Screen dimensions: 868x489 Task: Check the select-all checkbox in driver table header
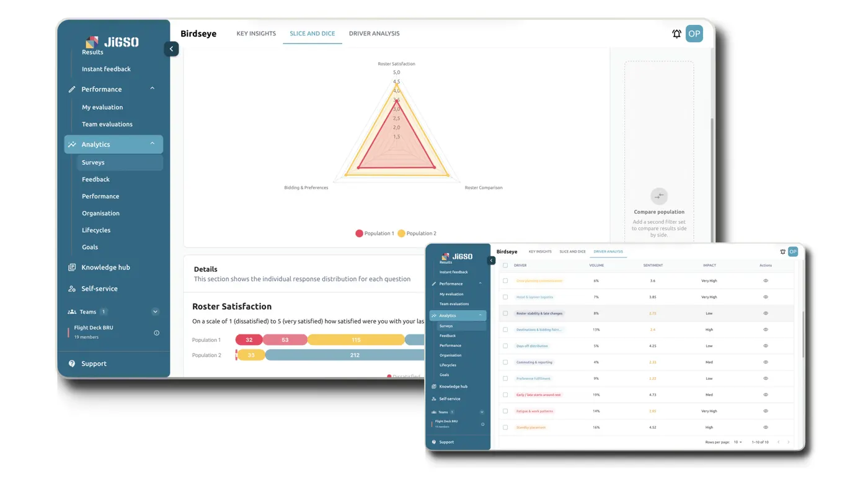pyautogui.click(x=505, y=265)
